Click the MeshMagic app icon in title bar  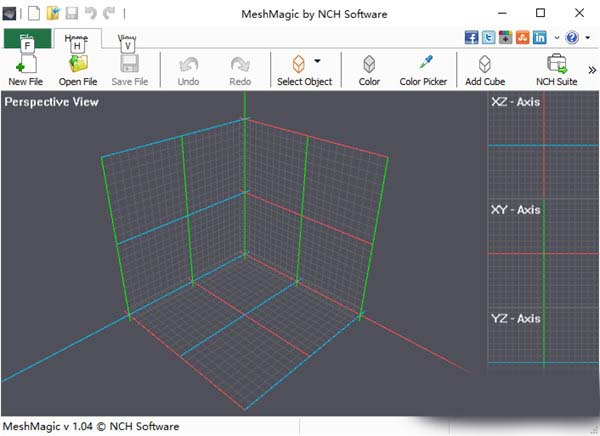(9, 14)
